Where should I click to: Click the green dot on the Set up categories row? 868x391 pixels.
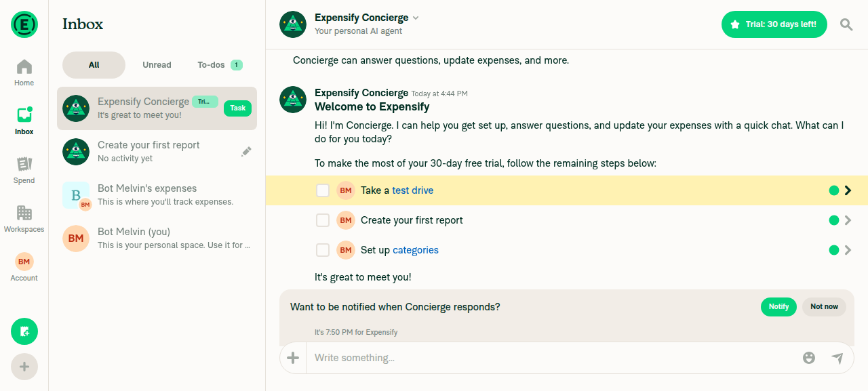pyautogui.click(x=834, y=250)
